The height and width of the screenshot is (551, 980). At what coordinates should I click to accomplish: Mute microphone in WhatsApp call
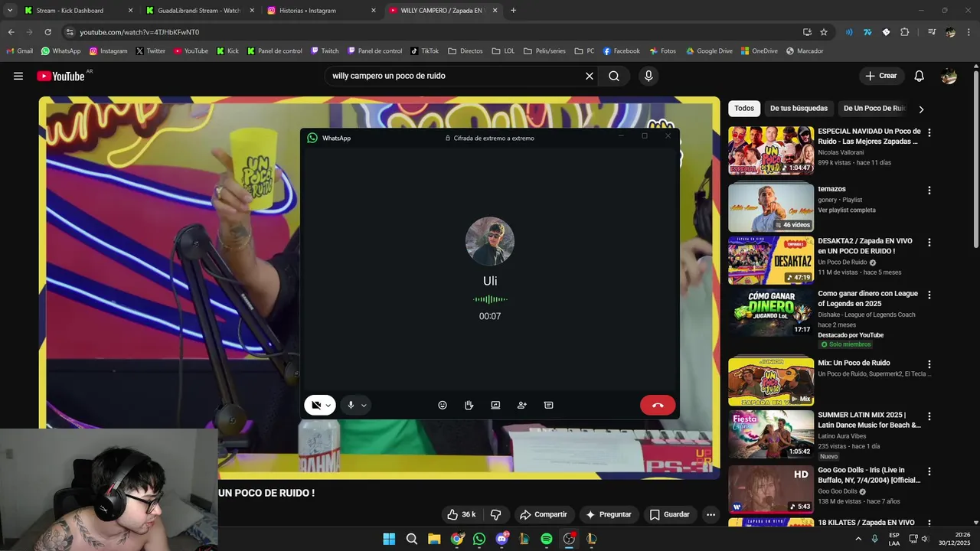(351, 405)
